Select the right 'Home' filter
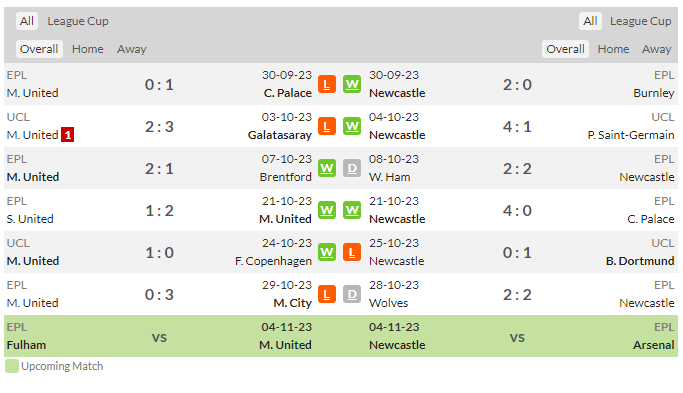683x393 pixels. click(x=613, y=49)
